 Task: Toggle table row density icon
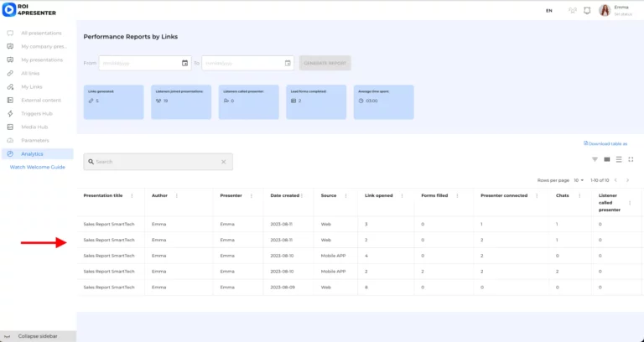(x=619, y=159)
